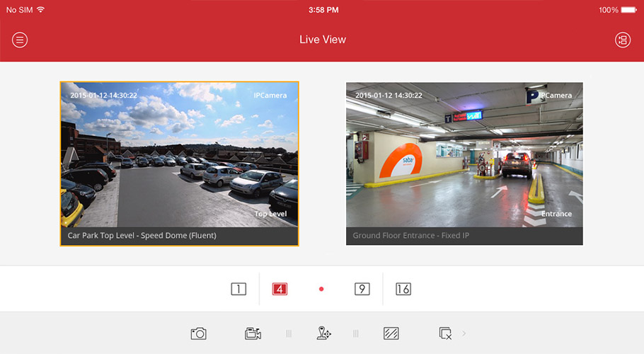This screenshot has width=644, height=354.
Task: Open PTZ control joystick icon
Action: click(x=324, y=333)
